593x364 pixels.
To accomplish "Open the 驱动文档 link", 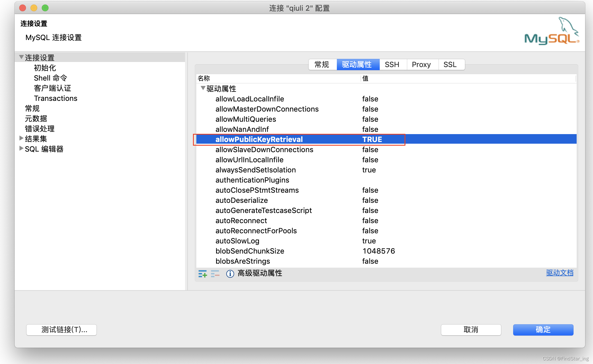I will click(x=559, y=273).
